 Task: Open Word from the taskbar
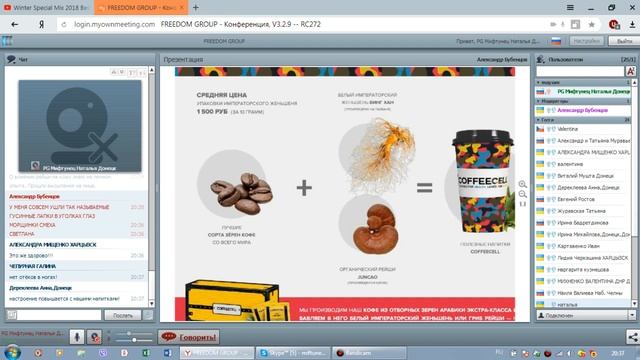pos(167,353)
